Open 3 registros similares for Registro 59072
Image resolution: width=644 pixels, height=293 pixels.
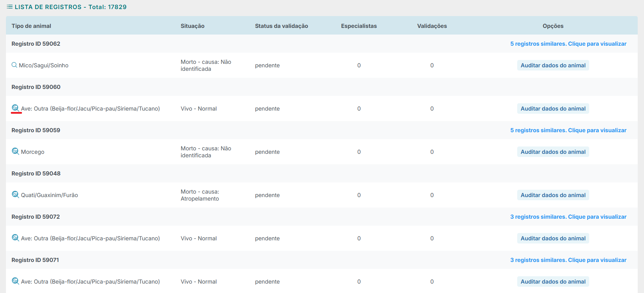point(568,217)
